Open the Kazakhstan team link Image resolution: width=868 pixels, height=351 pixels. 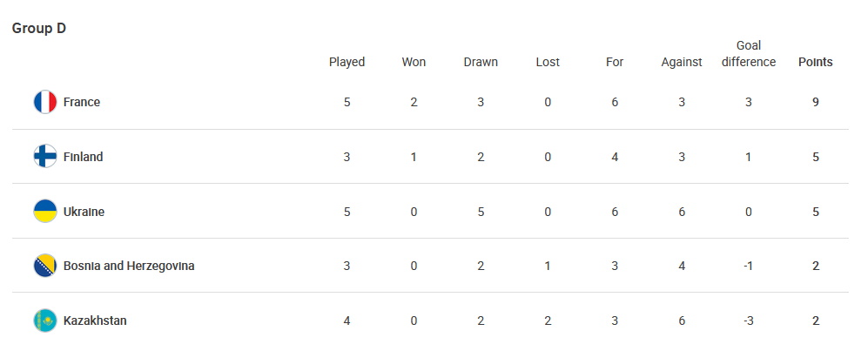click(x=95, y=321)
